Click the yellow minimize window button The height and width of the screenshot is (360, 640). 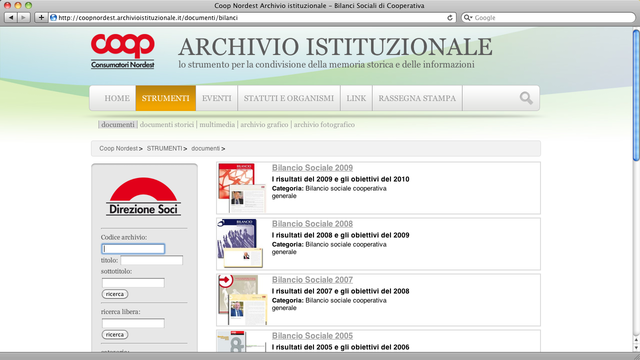[18, 5]
